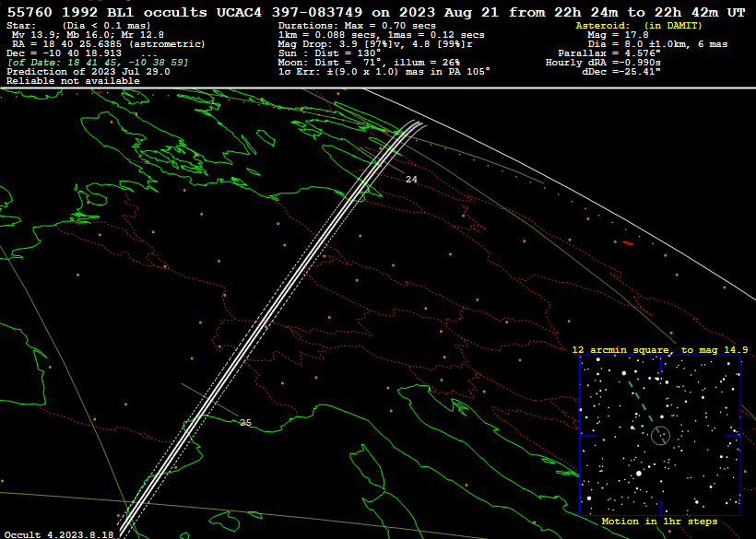This screenshot has height=539, width=756.
Task: Click the 'Dec = -10 40 18.913' value
Action: [x=65, y=53]
